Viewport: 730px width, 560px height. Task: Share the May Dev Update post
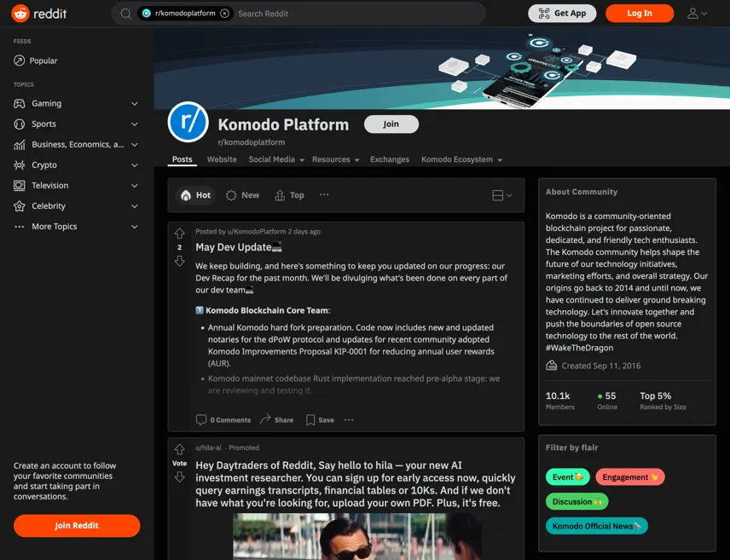pyautogui.click(x=276, y=420)
